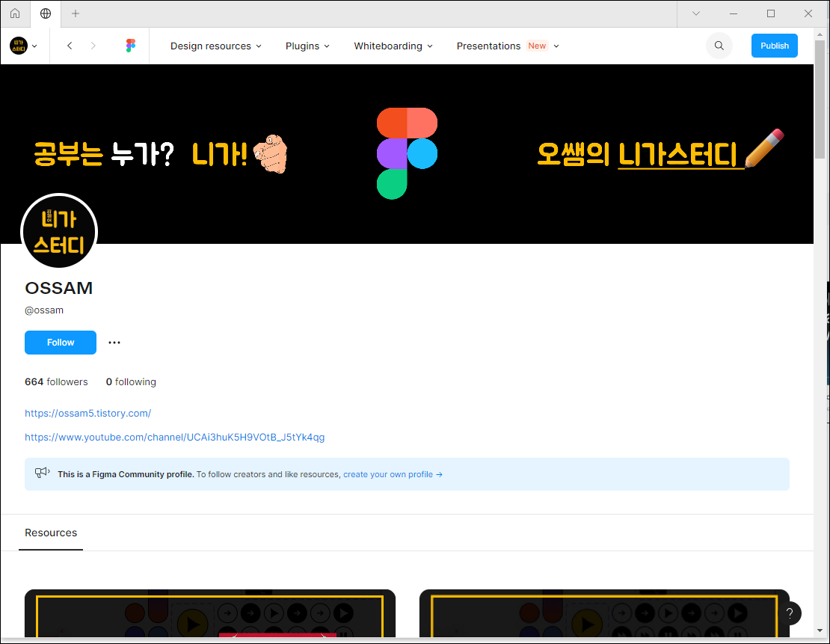View the 664 followers list
This screenshot has width=830, height=644.
click(x=56, y=382)
